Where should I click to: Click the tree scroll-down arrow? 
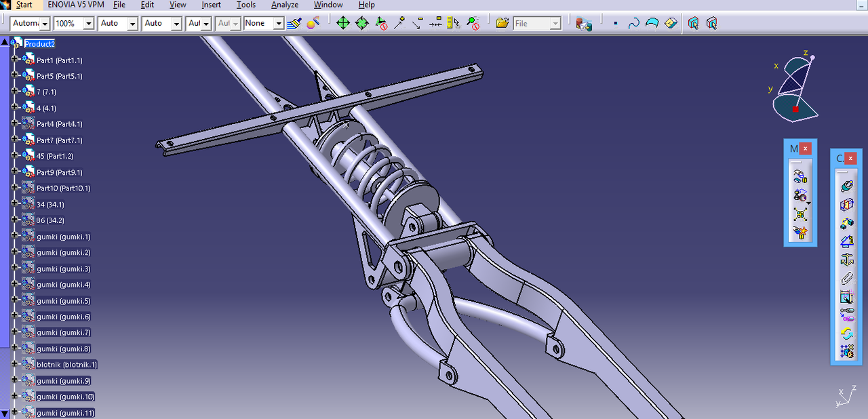(x=5, y=412)
